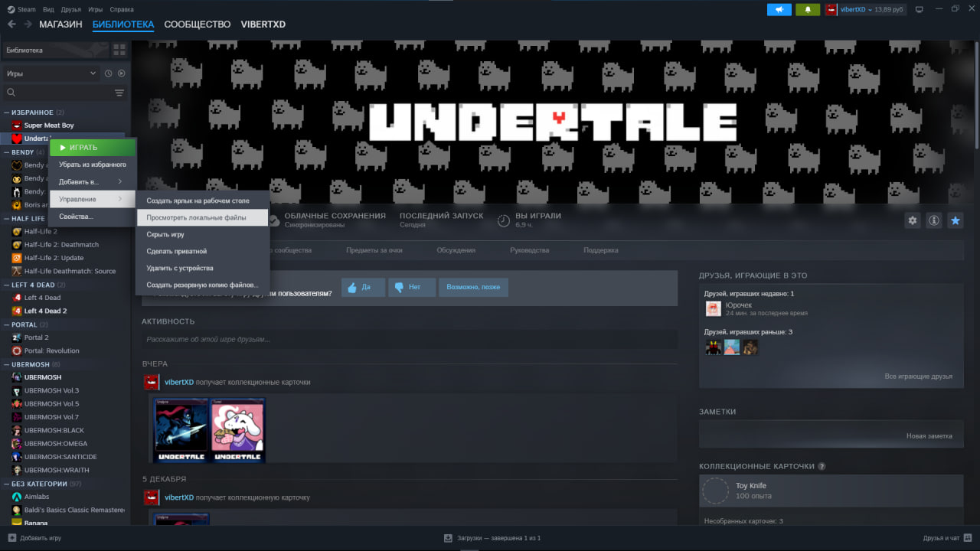Open the Вид menu

click(49, 9)
